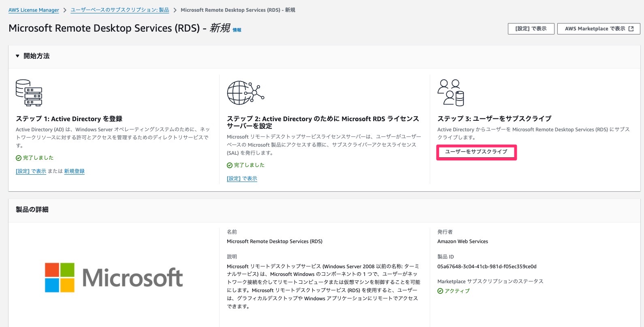Click ステップ 1: Active Directory を登録 heading
The width and height of the screenshot is (644, 327).
coord(69,119)
